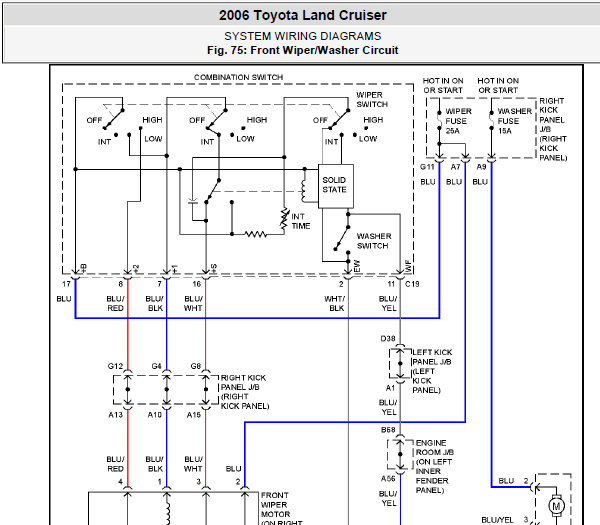Click the A15 connector label
The width and height of the screenshot is (600, 525).
click(x=194, y=415)
